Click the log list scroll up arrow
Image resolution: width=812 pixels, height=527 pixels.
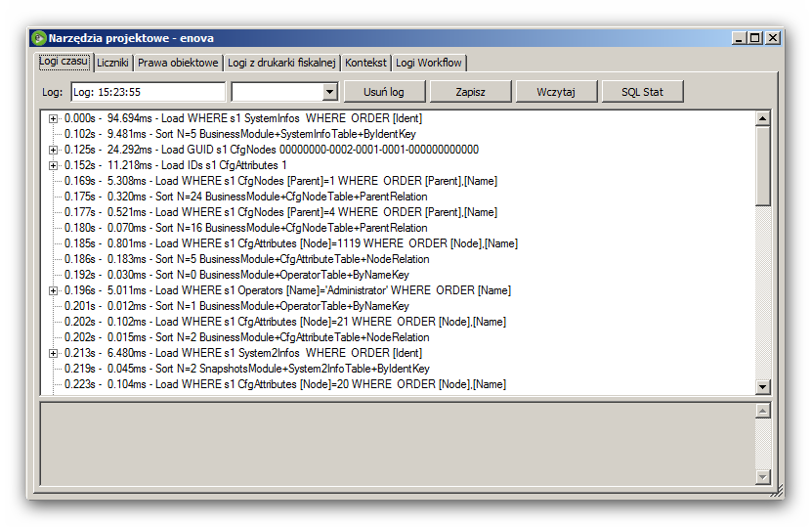762,118
